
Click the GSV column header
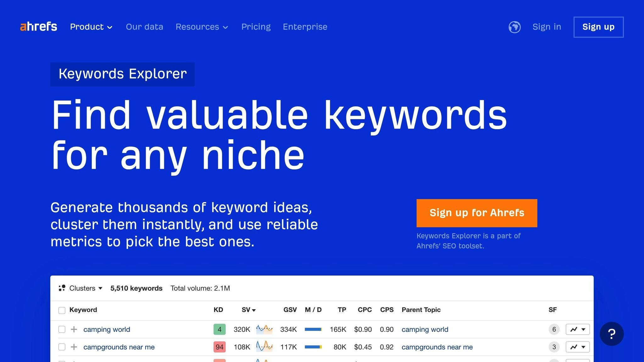coord(290,310)
